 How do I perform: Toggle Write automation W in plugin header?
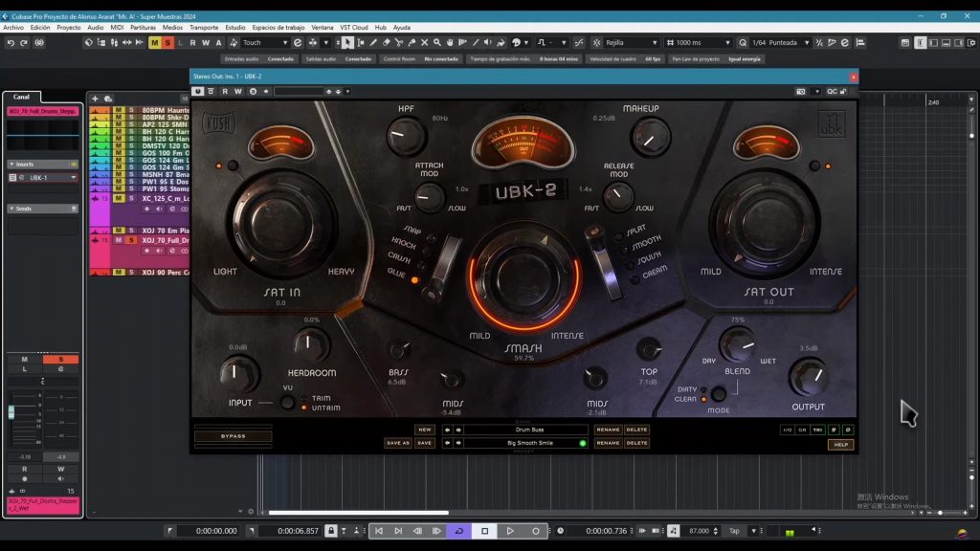[238, 91]
